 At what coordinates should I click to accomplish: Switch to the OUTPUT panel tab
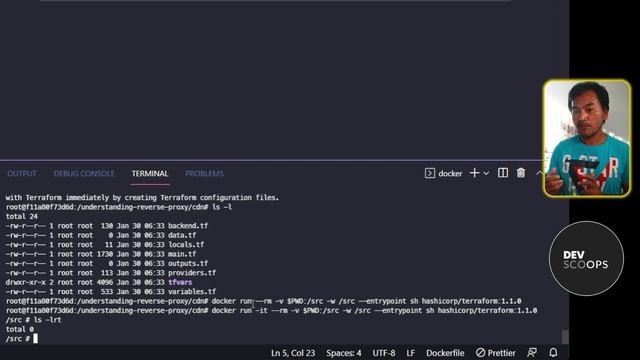pyautogui.click(x=22, y=173)
